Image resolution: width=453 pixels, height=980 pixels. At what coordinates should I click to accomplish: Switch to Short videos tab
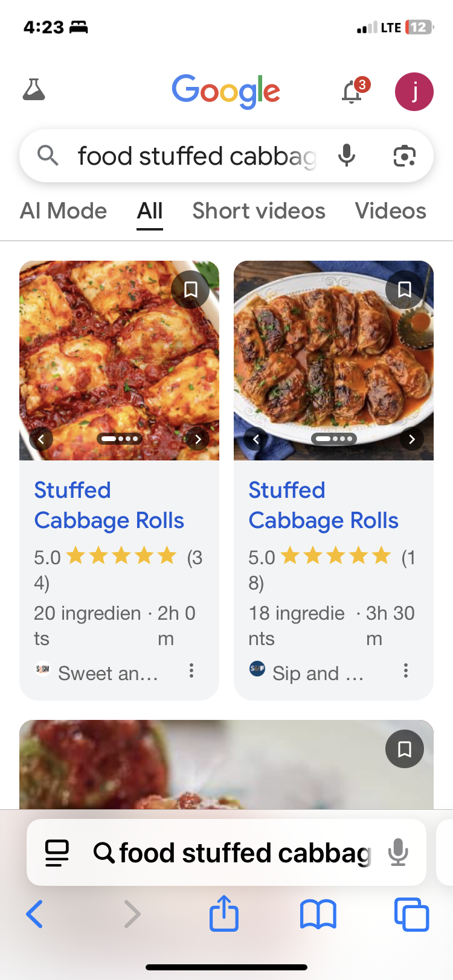click(x=259, y=211)
